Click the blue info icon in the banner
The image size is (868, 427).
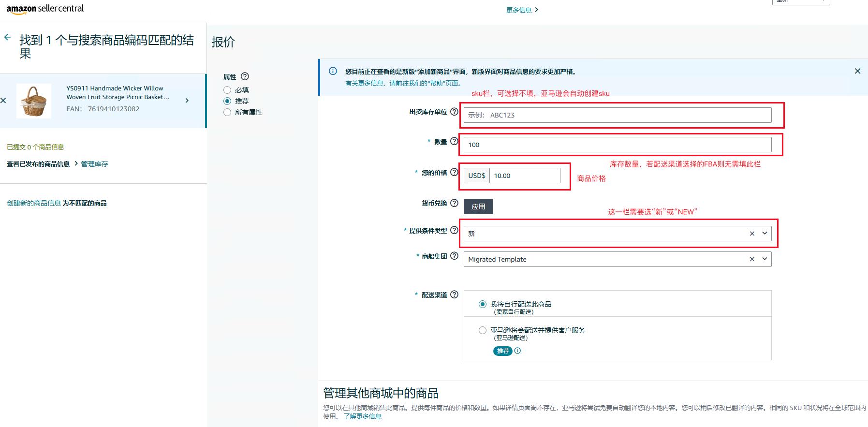[333, 71]
